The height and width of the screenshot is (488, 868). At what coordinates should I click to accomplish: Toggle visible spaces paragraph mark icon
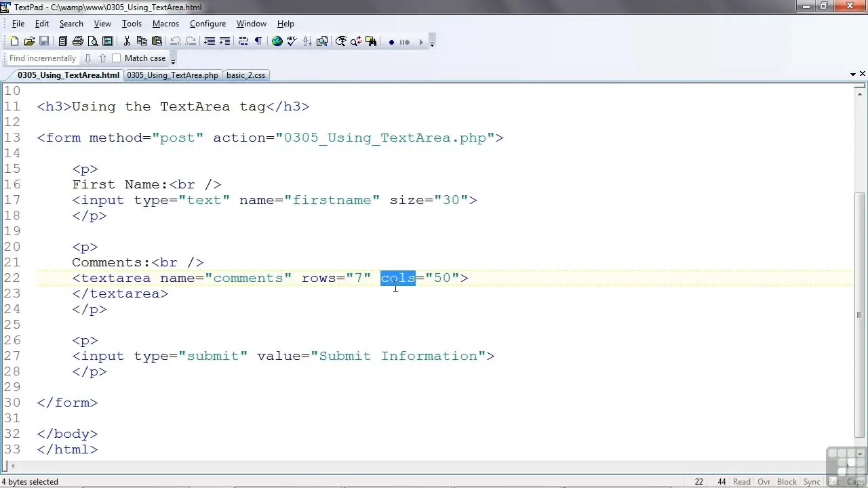coord(258,41)
